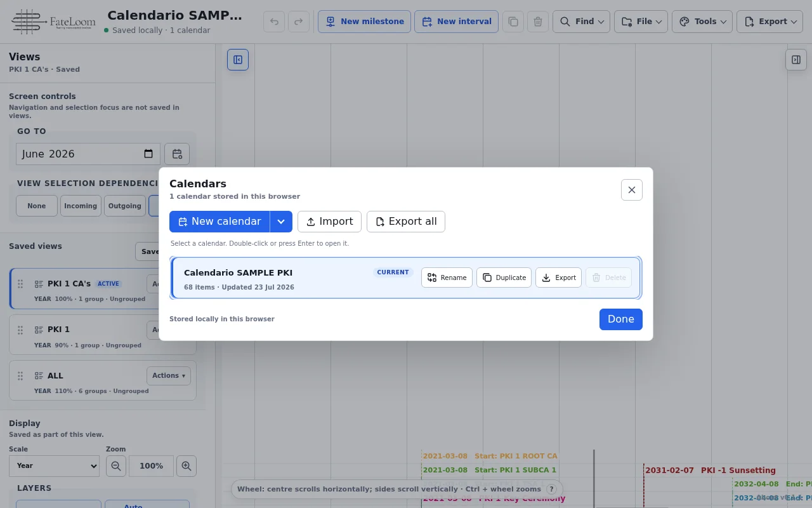Grab the drag handle of PKI 1 CA's view
The width and height of the screenshot is (812, 508).
pyautogui.click(x=20, y=284)
